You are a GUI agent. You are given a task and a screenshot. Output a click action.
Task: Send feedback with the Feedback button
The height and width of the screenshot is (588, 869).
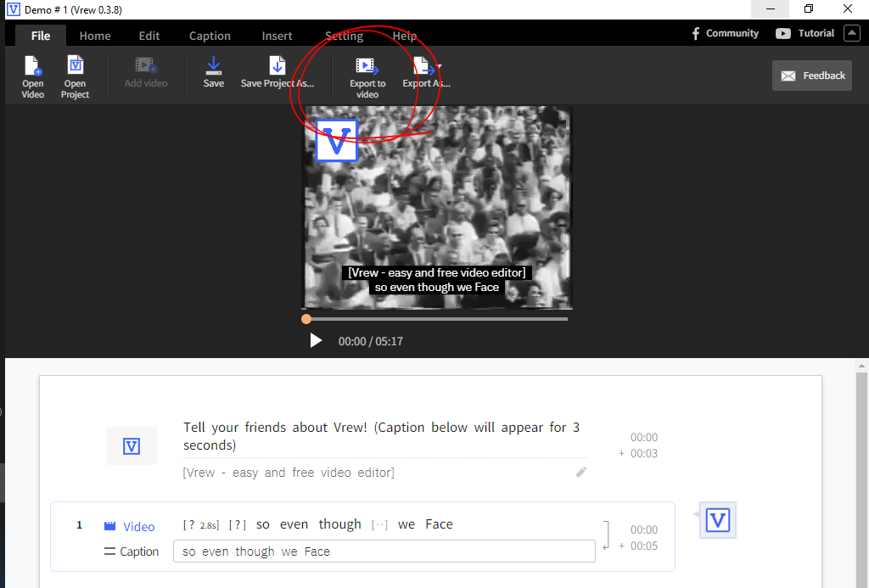[x=812, y=76]
